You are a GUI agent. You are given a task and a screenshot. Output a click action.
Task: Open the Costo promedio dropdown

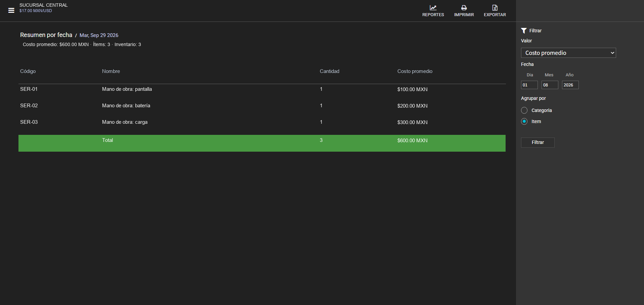568,53
